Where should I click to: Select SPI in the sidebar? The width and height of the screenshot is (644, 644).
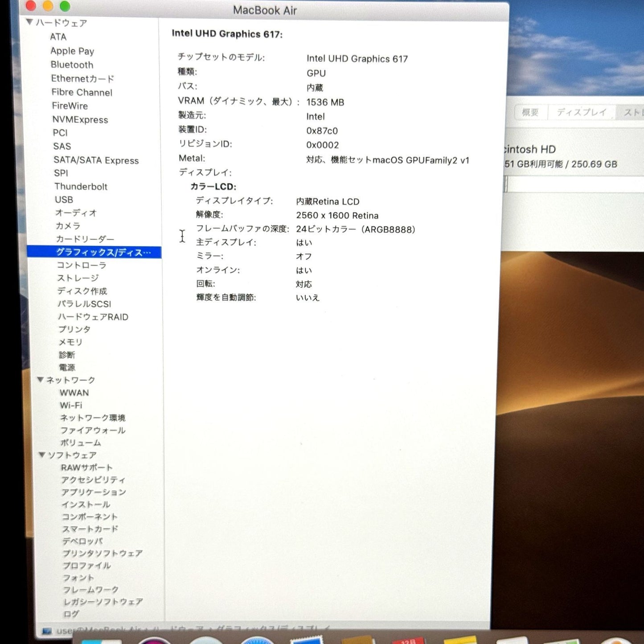click(61, 173)
